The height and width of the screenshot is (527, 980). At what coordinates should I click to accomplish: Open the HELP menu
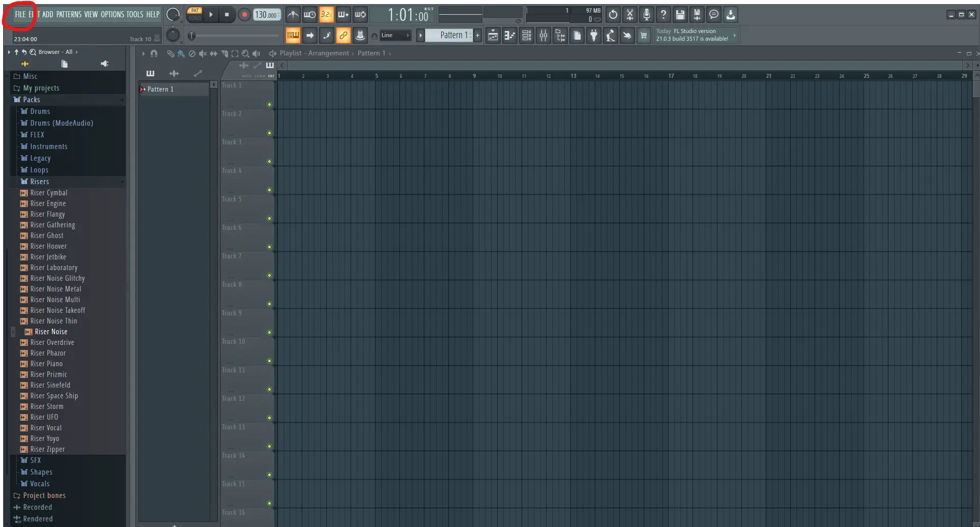coord(153,14)
